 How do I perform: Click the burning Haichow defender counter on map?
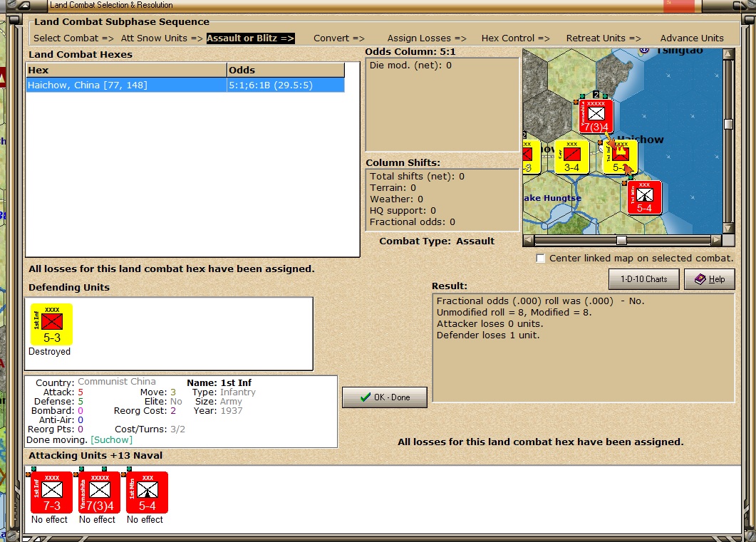[x=621, y=157]
